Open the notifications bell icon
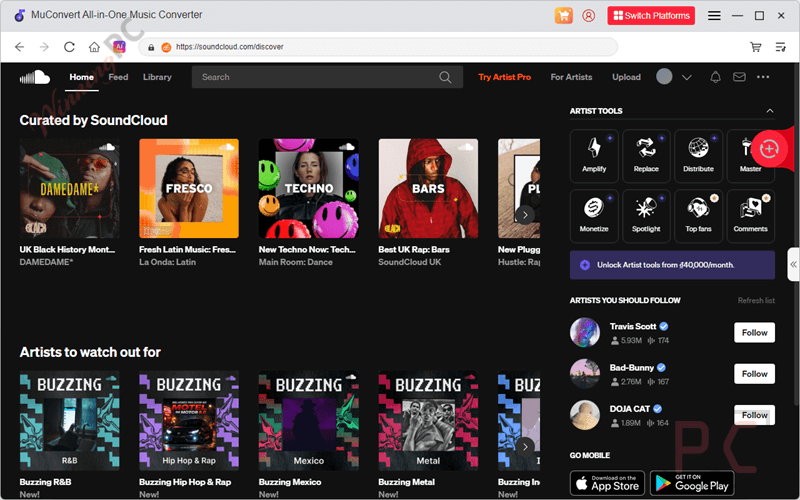 point(715,77)
